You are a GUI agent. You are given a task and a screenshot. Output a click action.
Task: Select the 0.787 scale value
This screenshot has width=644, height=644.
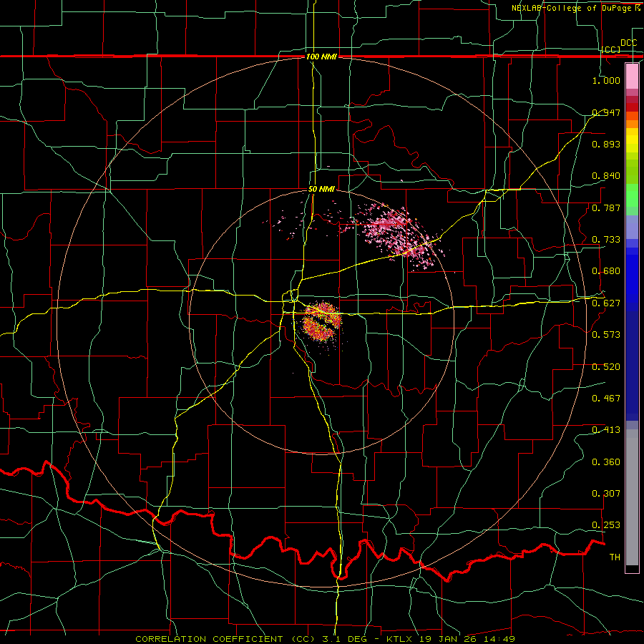[606, 208]
